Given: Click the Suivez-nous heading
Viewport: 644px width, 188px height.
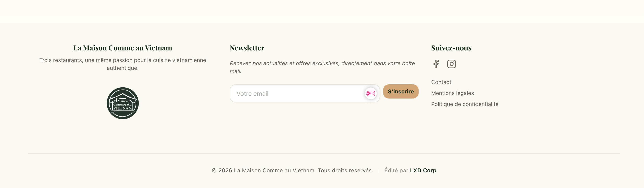Looking at the screenshot, I should point(451,48).
